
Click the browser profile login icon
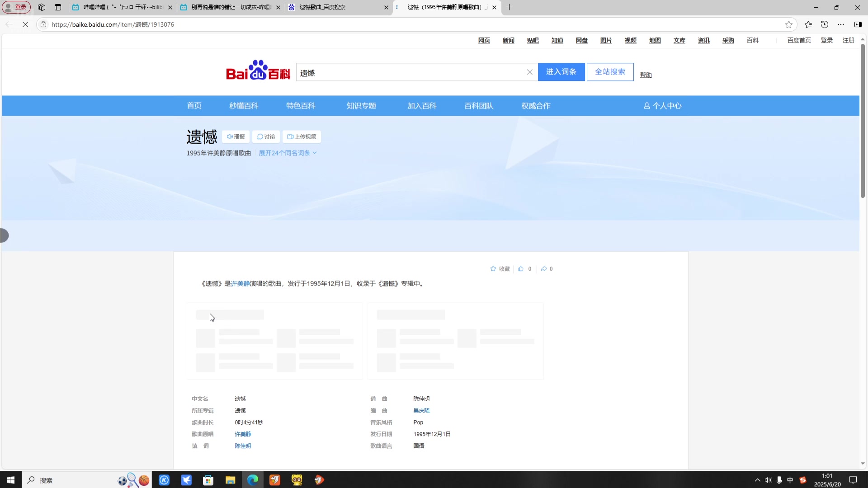[x=16, y=7]
